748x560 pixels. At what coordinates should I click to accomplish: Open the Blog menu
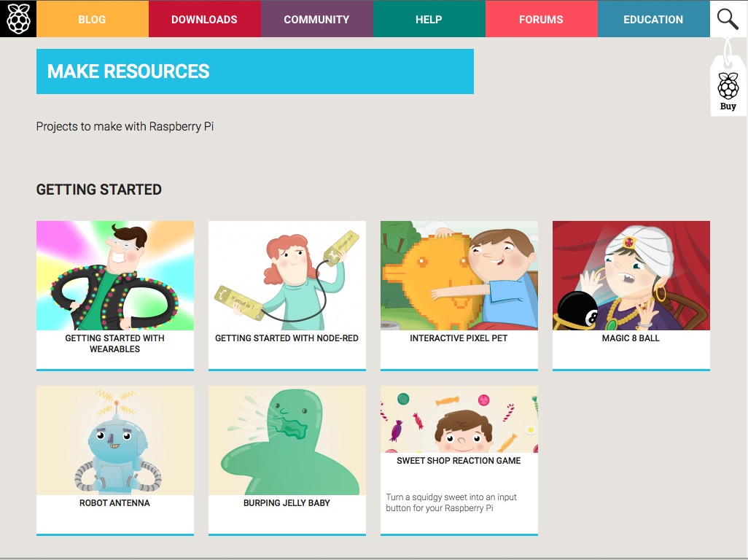coord(92,19)
